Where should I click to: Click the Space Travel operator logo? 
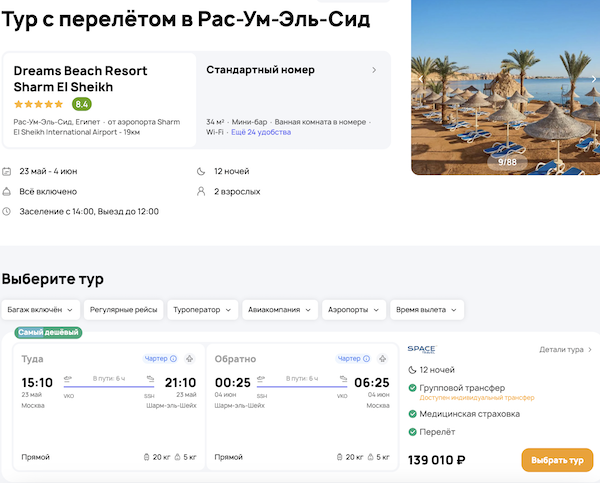421,349
